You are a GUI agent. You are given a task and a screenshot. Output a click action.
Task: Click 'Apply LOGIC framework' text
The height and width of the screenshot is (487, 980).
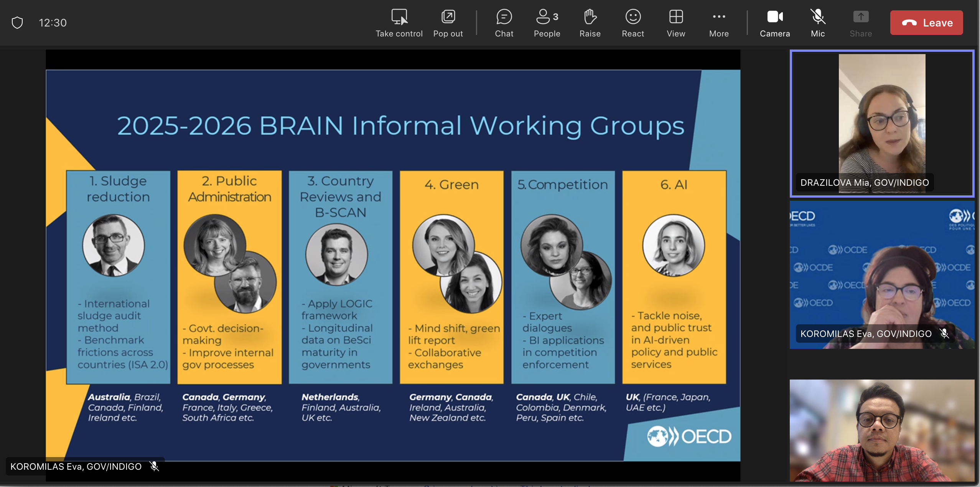tap(337, 309)
